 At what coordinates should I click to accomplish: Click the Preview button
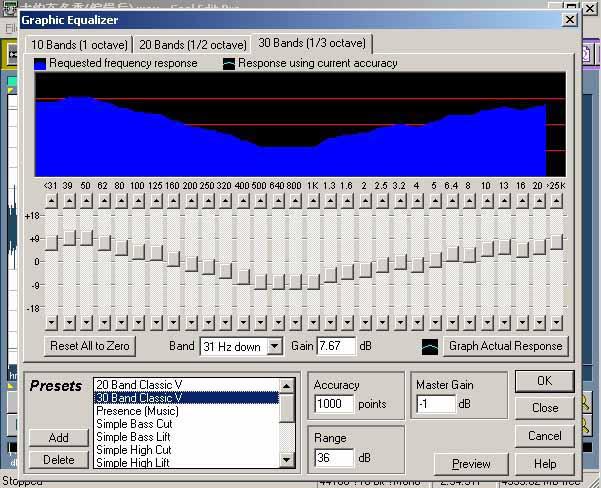click(x=471, y=464)
